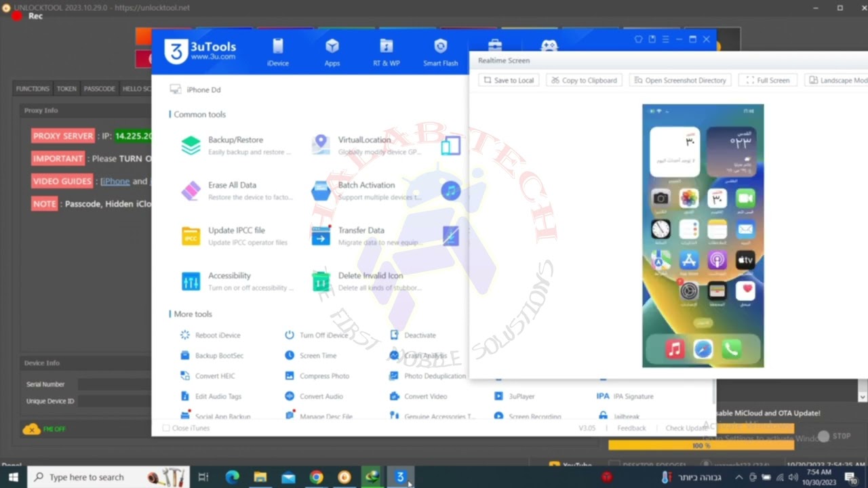Open the IPA Signature tool
The height and width of the screenshot is (488, 868).
625,396
